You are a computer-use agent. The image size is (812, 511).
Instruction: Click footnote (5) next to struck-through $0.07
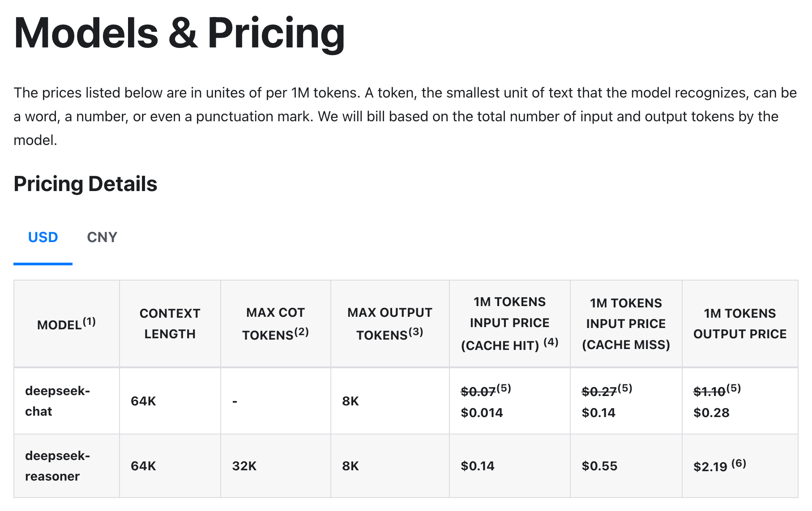tap(504, 388)
